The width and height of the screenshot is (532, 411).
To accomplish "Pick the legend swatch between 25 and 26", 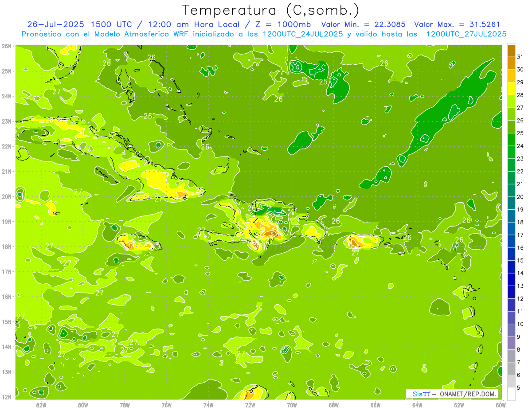I will (x=511, y=126).
